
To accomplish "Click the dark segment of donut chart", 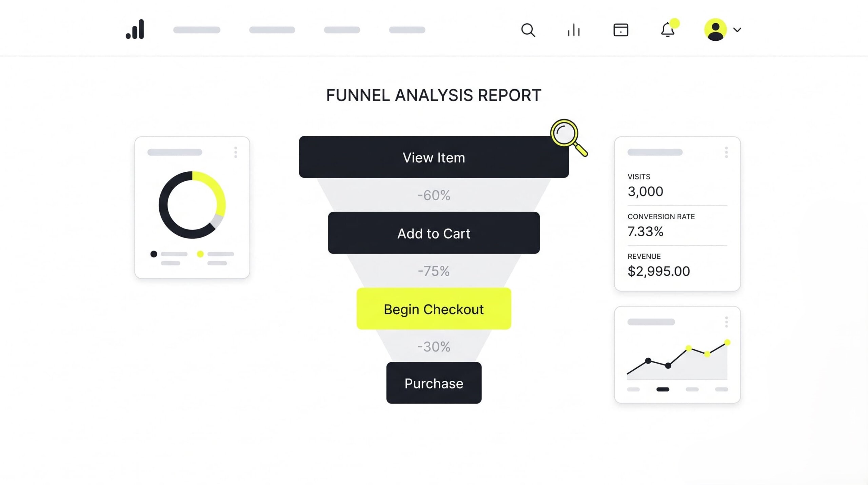I will tap(164, 210).
